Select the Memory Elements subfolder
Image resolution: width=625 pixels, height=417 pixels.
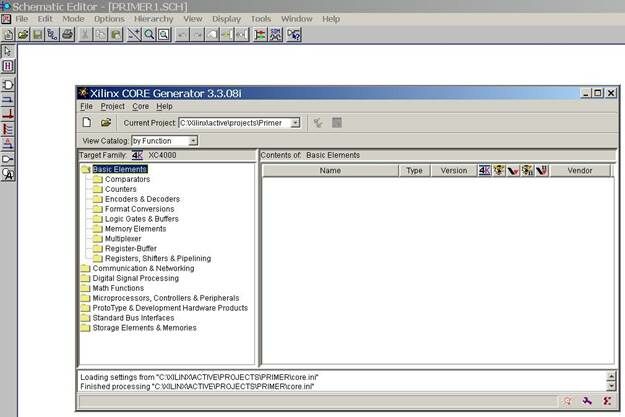pyautogui.click(x=136, y=229)
